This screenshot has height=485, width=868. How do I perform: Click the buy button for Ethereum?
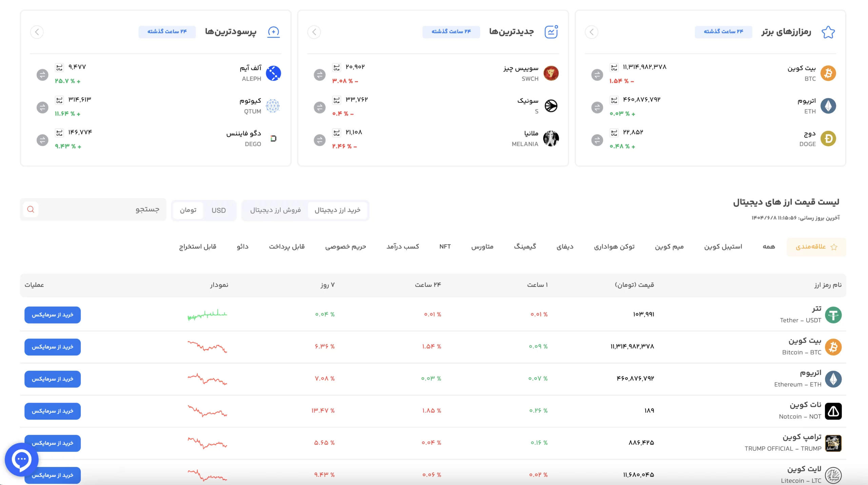(x=53, y=379)
